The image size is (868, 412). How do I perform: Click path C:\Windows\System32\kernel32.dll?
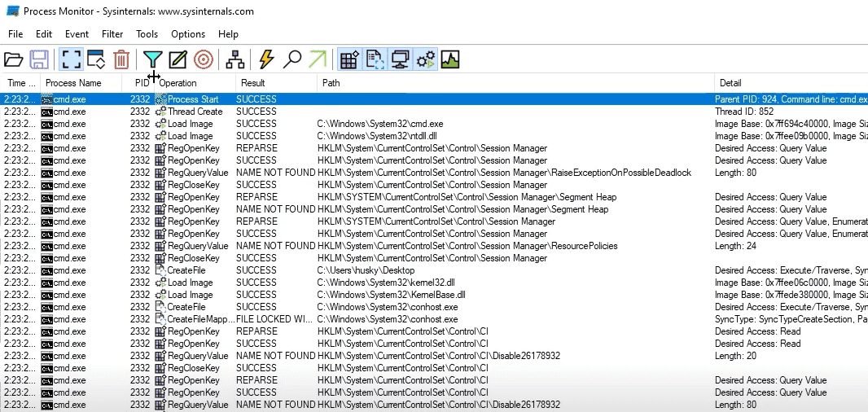[x=386, y=283]
